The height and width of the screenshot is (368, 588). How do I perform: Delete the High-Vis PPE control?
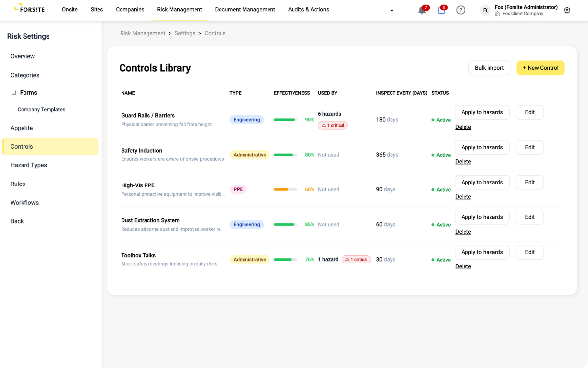pyautogui.click(x=463, y=197)
